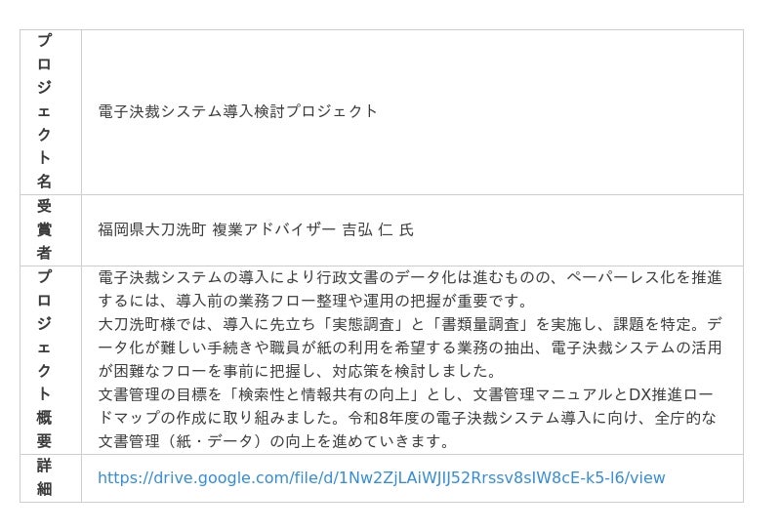Click the overview line starting 電子決裁システムの導入により
The height and width of the screenshot is (532, 781).
[x=410, y=277]
